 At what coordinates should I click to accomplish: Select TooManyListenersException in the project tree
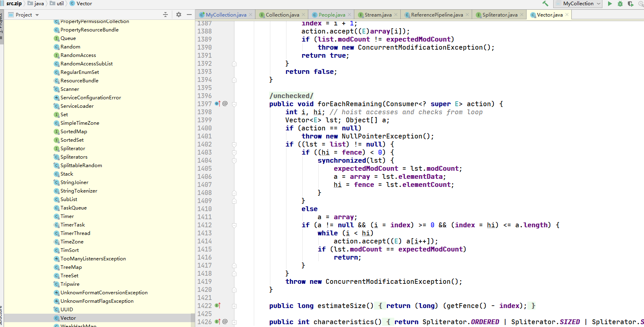click(x=93, y=259)
